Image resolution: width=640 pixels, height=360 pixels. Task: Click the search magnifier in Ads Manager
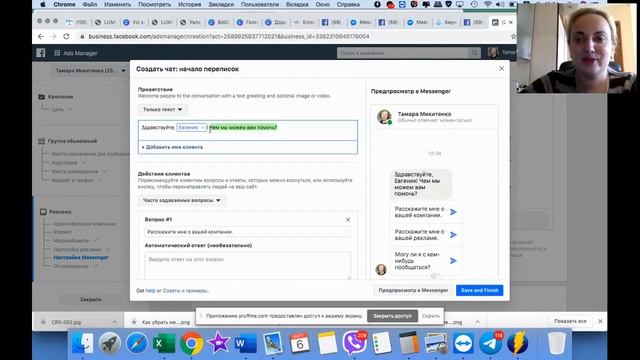pos(474,53)
